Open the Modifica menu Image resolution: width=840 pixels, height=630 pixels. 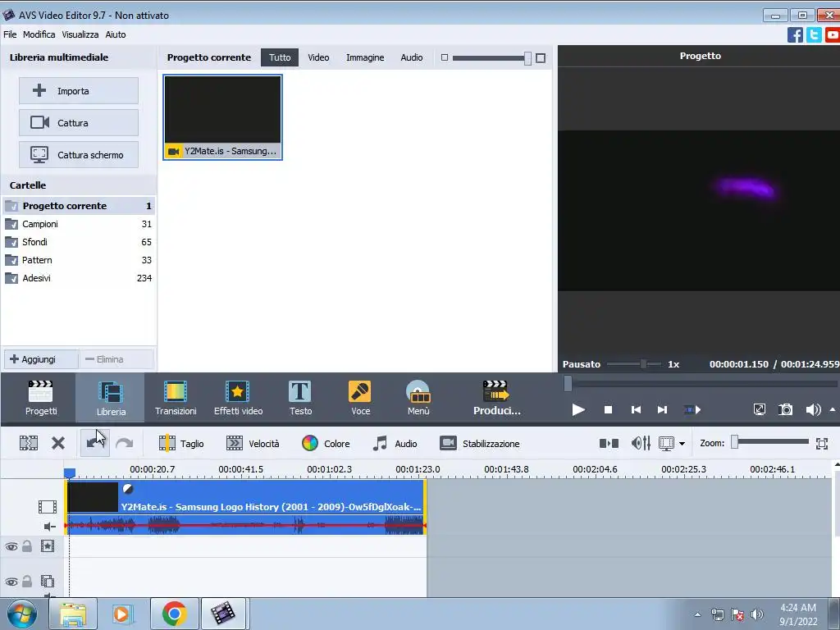pos(39,34)
